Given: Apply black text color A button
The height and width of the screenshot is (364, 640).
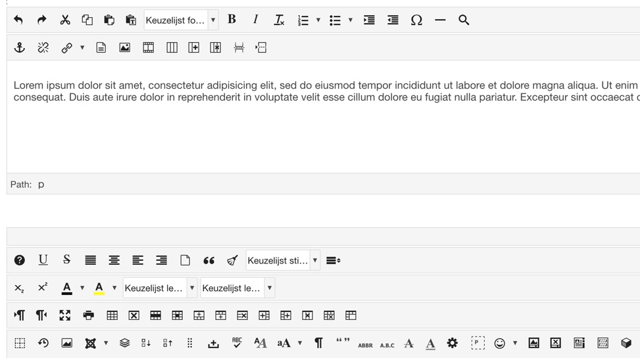Looking at the screenshot, I should [x=67, y=288].
